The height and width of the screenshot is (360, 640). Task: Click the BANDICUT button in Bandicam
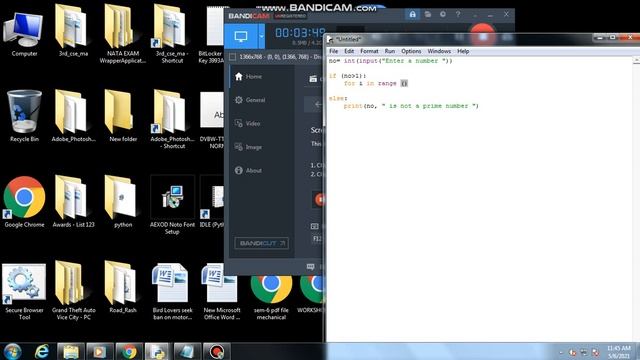[262, 243]
